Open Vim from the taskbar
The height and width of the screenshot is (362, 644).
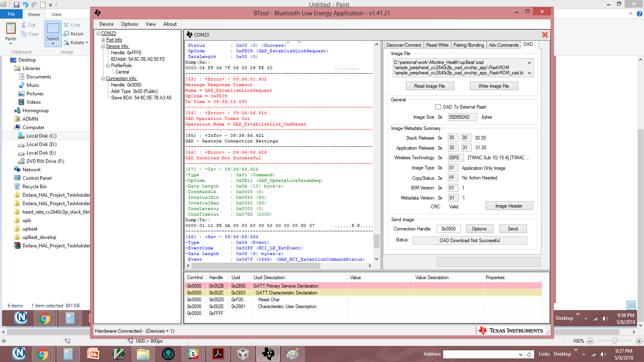pos(118,354)
